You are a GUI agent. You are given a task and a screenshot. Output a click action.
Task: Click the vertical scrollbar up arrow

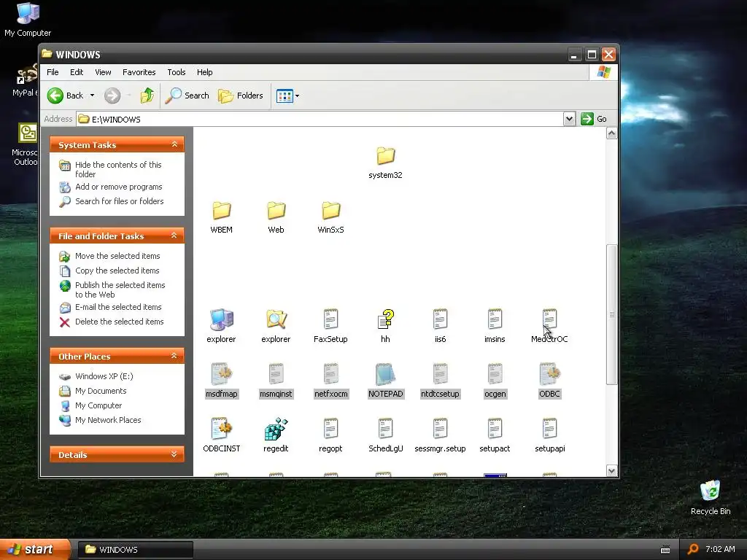click(612, 133)
